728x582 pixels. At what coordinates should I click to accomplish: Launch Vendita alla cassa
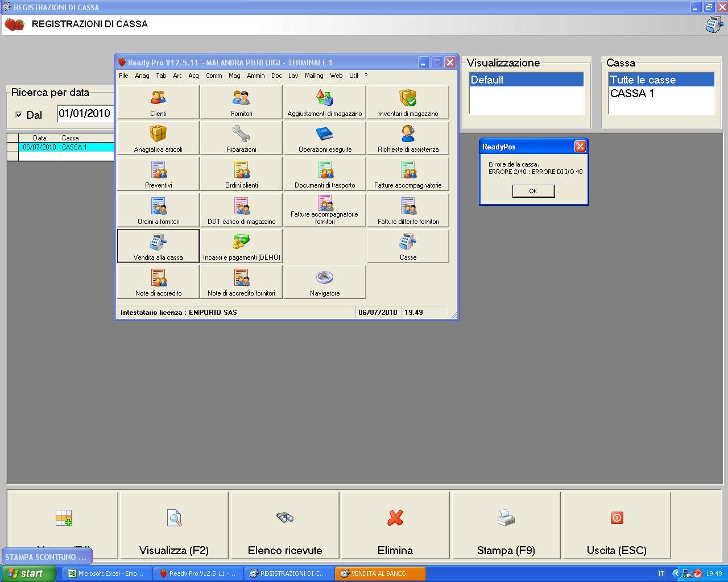[x=158, y=246]
